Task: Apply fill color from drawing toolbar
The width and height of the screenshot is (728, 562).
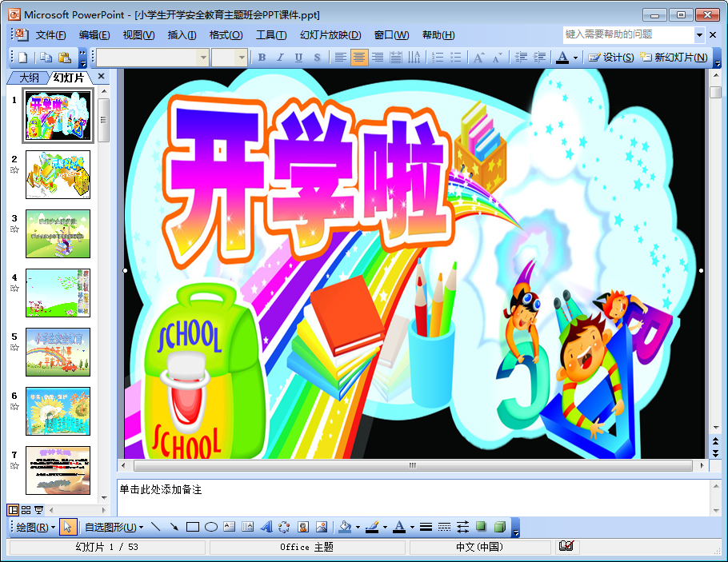Action: point(345,527)
